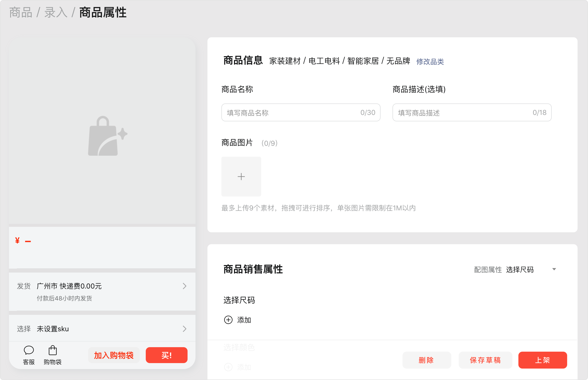Click the 删除 delete button
Image resolution: width=588 pixels, height=380 pixels.
pyautogui.click(x=427, y=360)
